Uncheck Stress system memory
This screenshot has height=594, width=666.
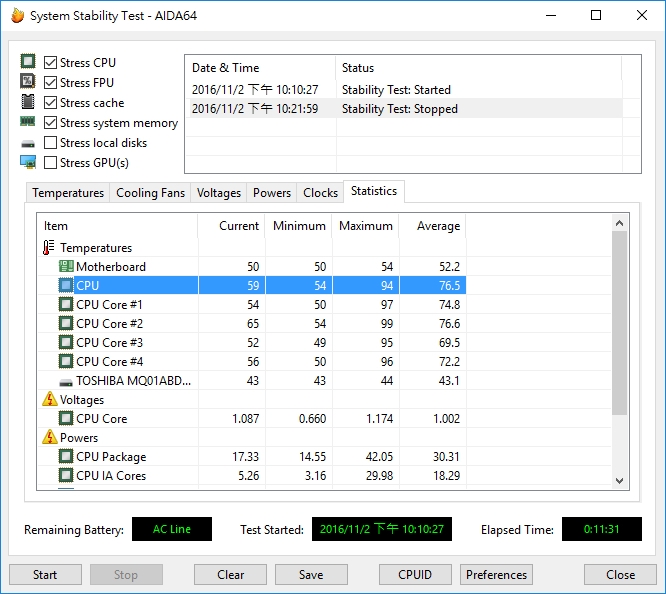(51, 122)
